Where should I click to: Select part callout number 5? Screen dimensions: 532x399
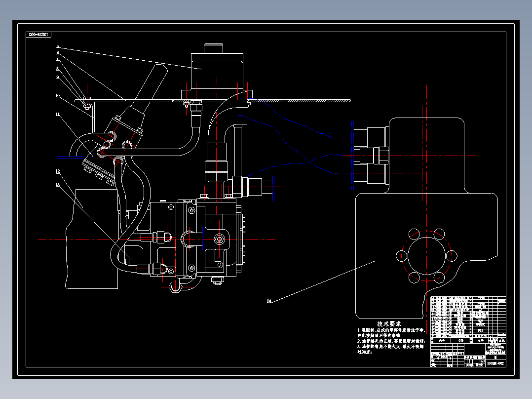click(58, 46)
